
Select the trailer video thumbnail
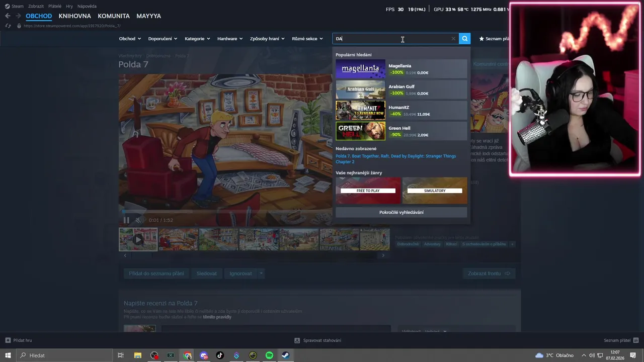[138, 240]
